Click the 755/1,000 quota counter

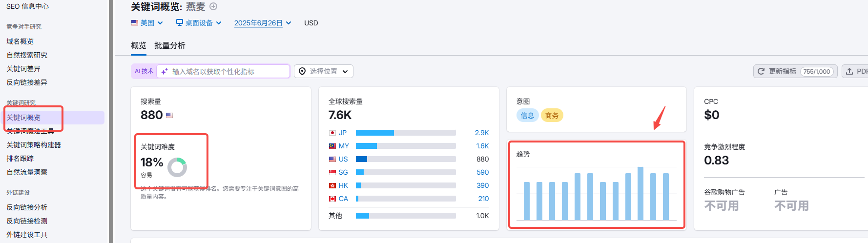[x=817, y=71]
